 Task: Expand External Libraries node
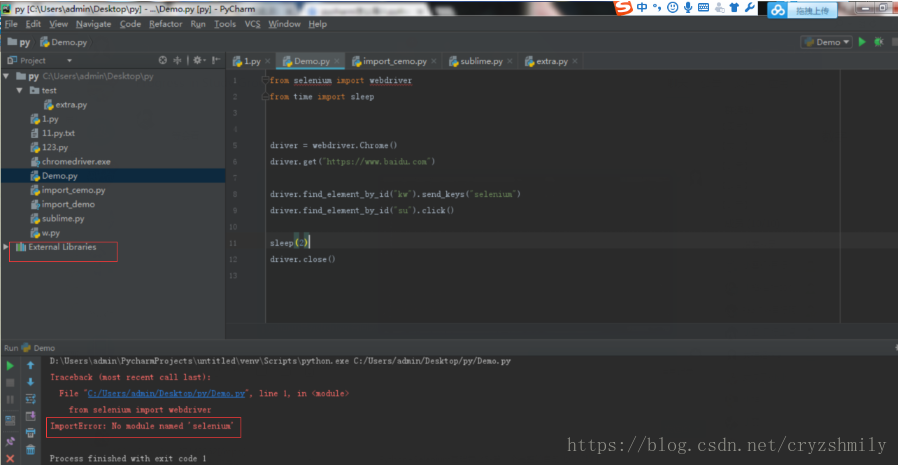tap(6, 247)
